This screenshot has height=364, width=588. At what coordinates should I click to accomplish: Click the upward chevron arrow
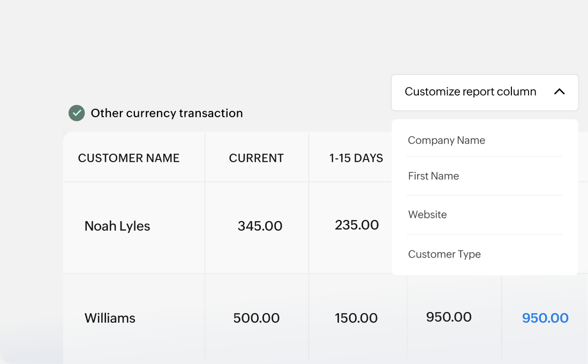tap(559, 92)
